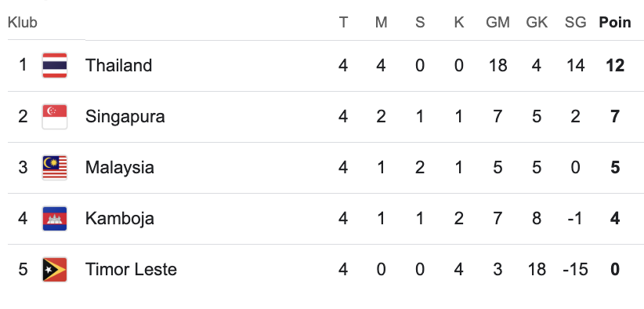Click the SG column header
Screen dimensions: 644x309
[575, 22]
